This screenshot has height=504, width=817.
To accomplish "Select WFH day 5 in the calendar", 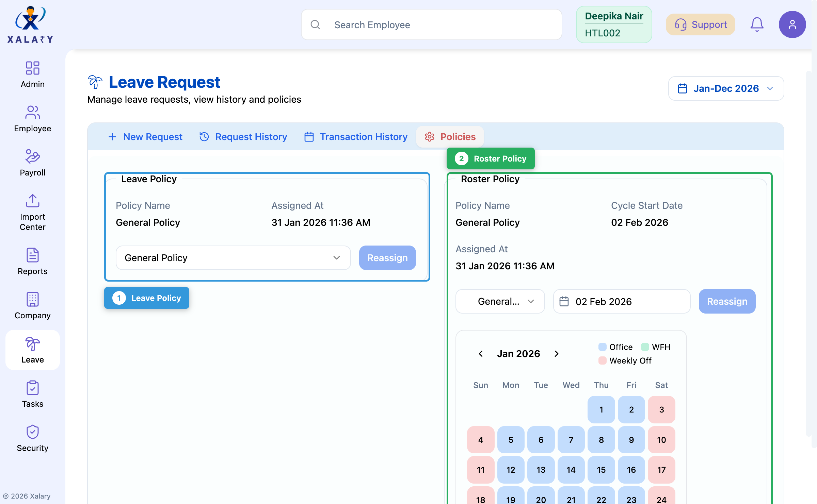I will point(511,439).
